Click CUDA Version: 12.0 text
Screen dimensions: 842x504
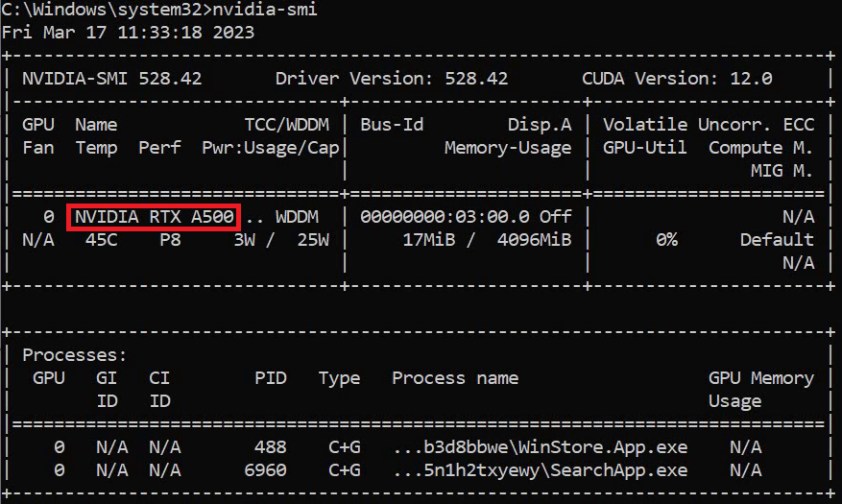(677, 79)
